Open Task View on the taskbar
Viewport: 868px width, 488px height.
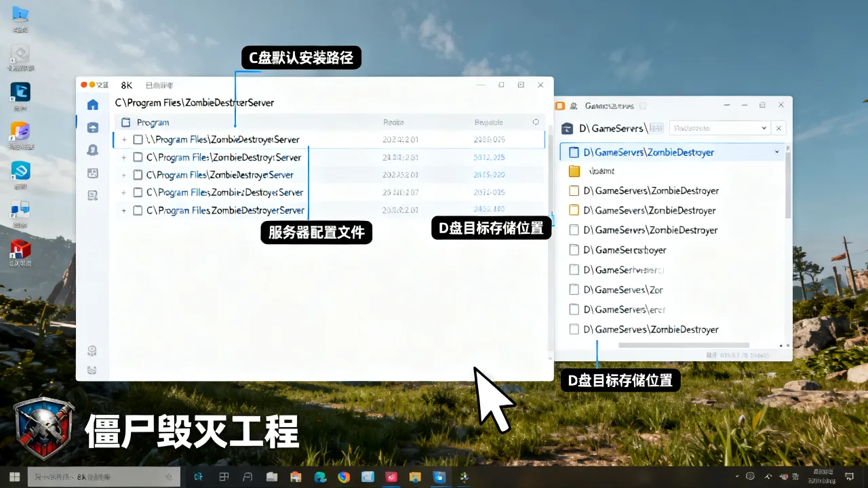click(223, 477)
